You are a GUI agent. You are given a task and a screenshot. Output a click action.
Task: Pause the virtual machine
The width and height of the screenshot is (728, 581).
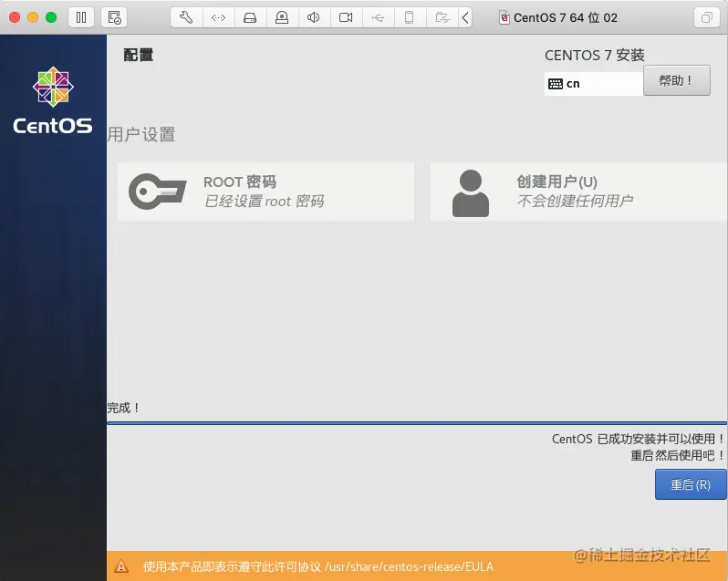click(81, 17)
